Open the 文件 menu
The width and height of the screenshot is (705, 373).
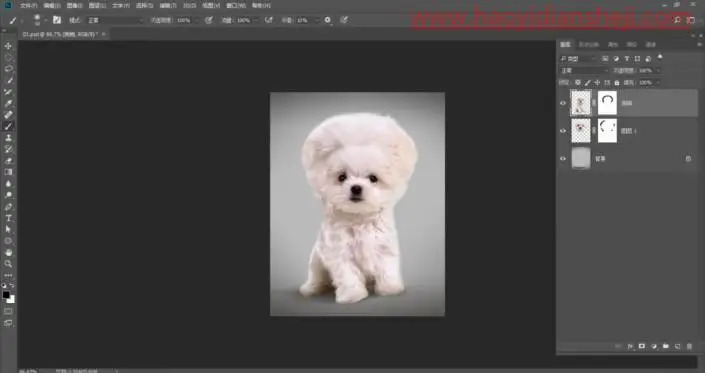pos(28,6)
